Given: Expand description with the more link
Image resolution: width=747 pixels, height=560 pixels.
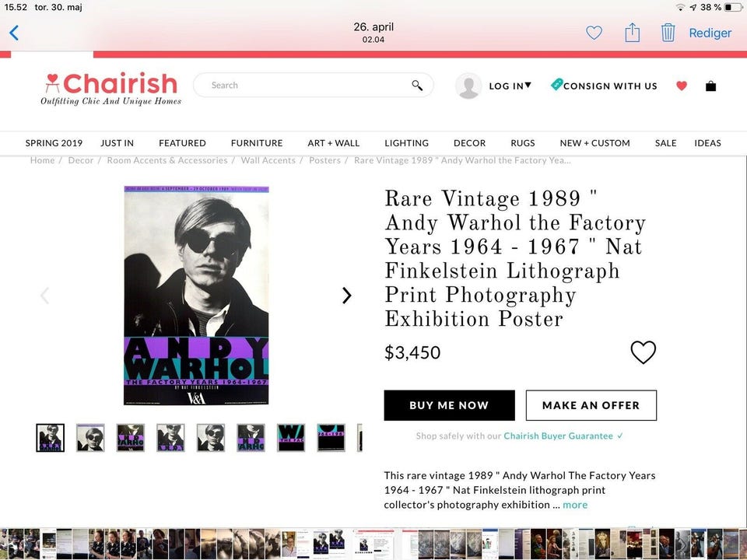Looking at the screenshot, I should coord(575,505).
